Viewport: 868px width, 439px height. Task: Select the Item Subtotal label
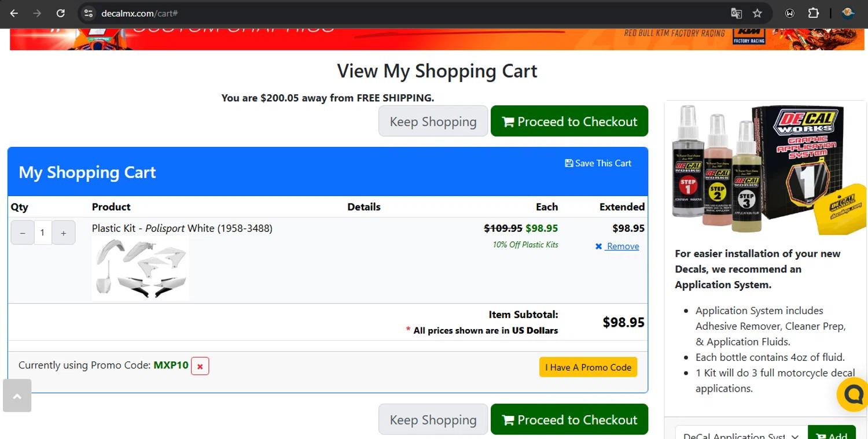click(523, 315)
